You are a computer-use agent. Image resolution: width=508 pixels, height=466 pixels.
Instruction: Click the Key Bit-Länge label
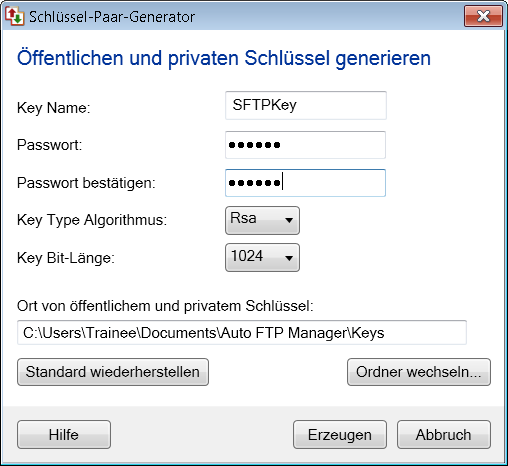click(x=66, y=258)
